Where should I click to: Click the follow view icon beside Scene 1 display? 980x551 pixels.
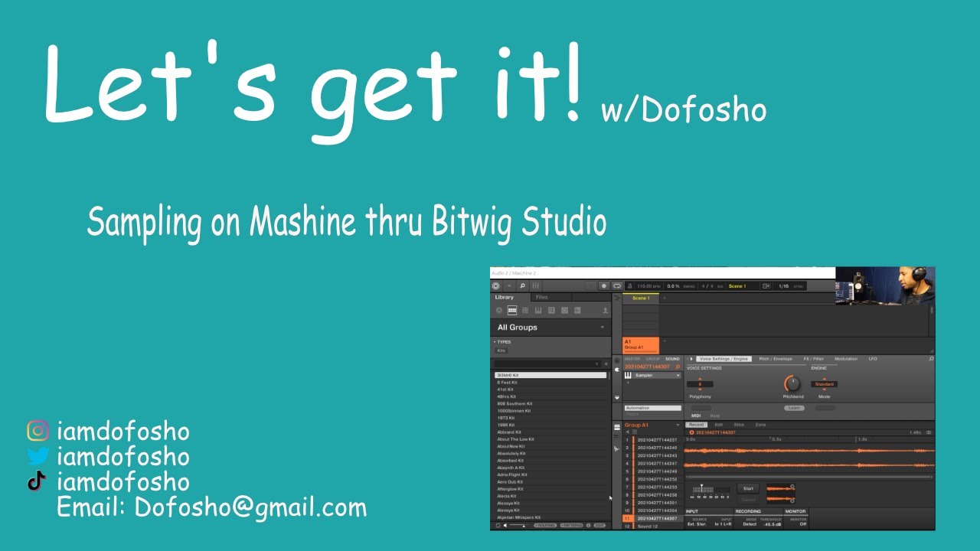(x=766, y=286)
